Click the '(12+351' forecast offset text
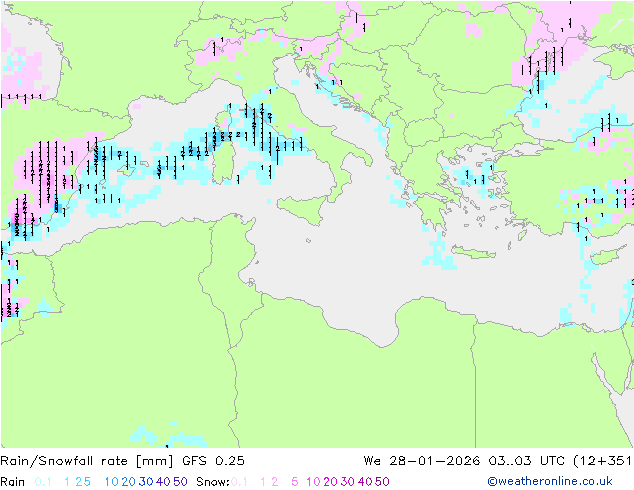This screenshot has height=490, width=634. click(x=602, y=461)
